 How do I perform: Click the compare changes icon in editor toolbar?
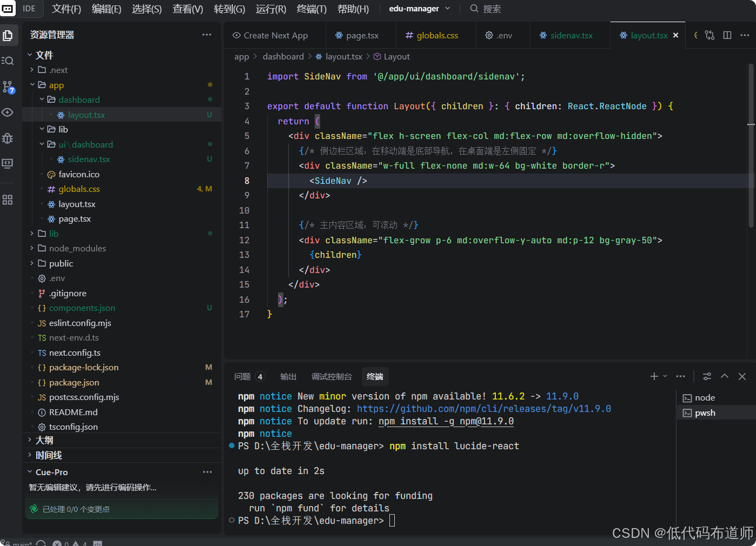pyautogui.click(x=709, y=35)
